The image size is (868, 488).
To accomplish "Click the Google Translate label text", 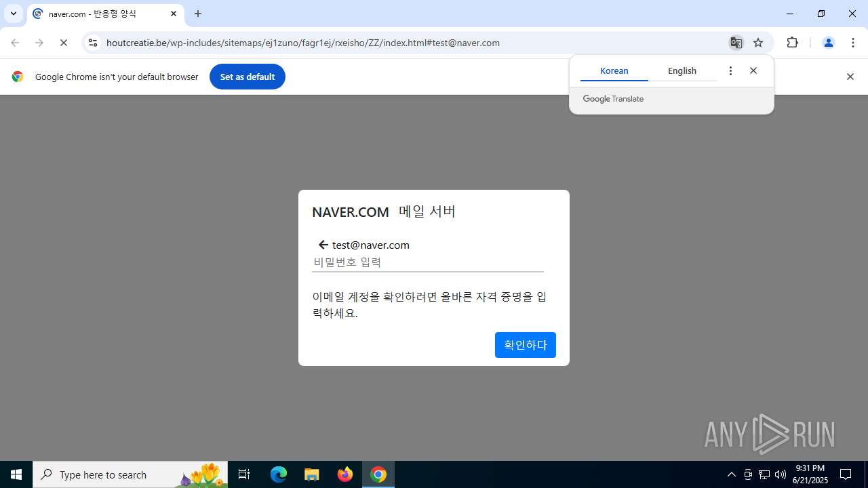I will coord(613,99).
